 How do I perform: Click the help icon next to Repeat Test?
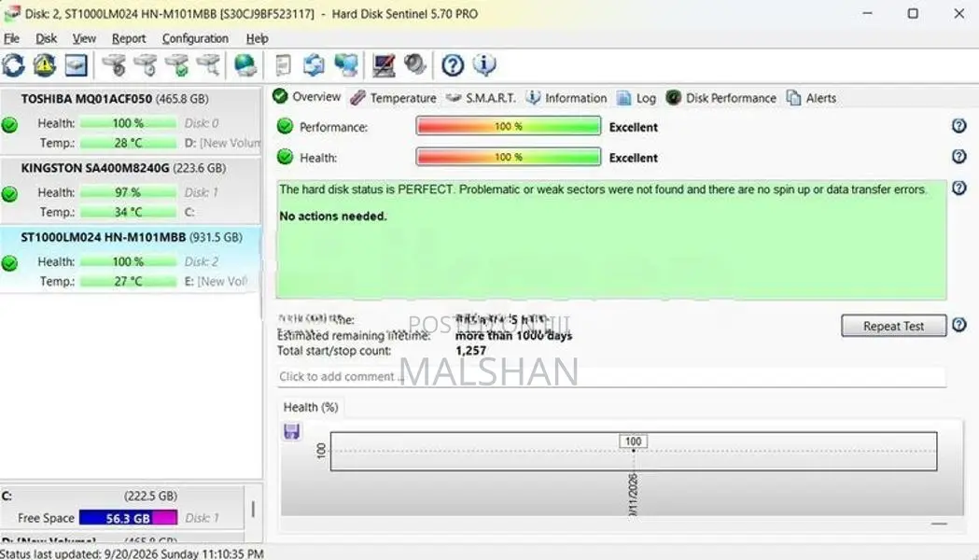(x=959, y=325)
